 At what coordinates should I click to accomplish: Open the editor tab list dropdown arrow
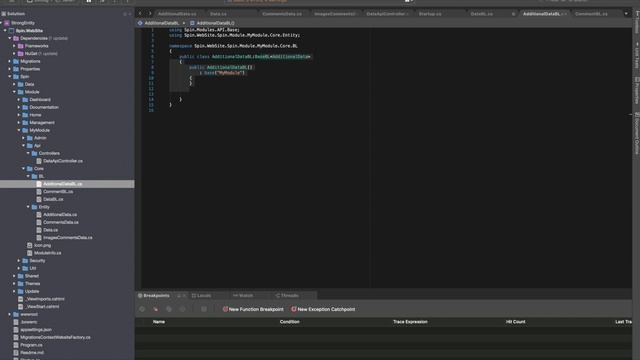click(626, 14)
